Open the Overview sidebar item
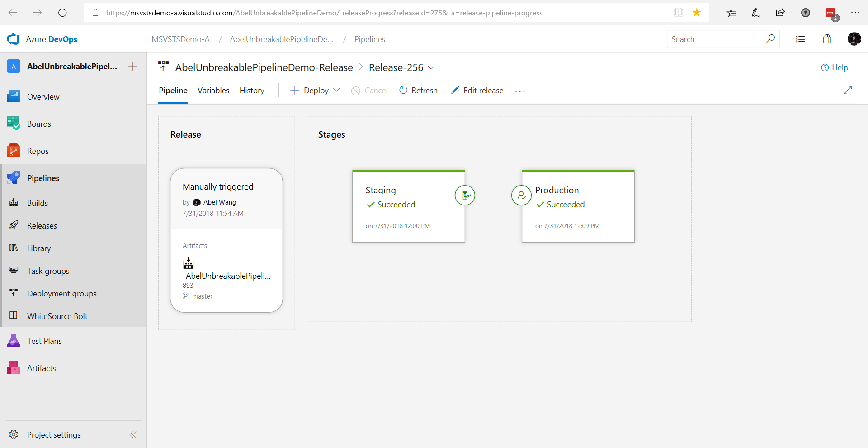 (73, 96)
